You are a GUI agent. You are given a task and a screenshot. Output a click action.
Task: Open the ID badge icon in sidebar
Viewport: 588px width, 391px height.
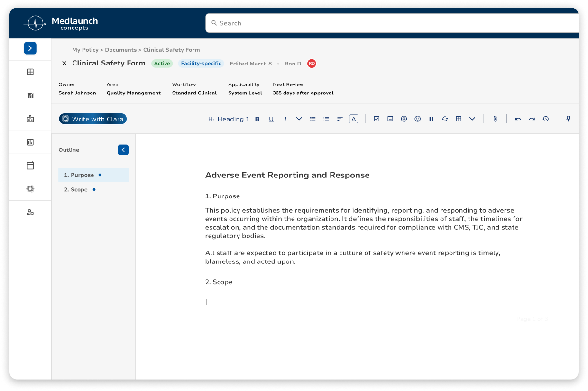coord(30,119)
